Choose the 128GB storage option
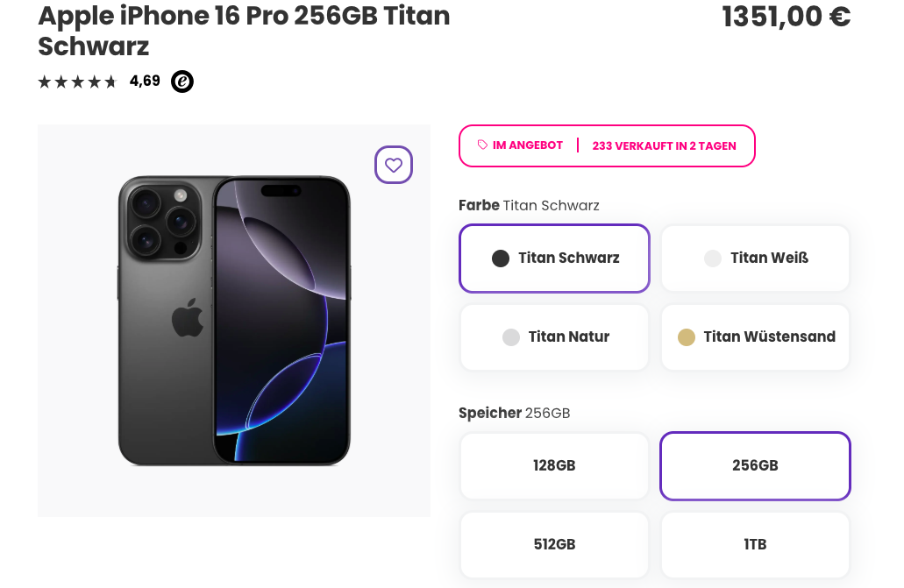The width and height of the screenshot is (904, 588). [x=554, y=465]
